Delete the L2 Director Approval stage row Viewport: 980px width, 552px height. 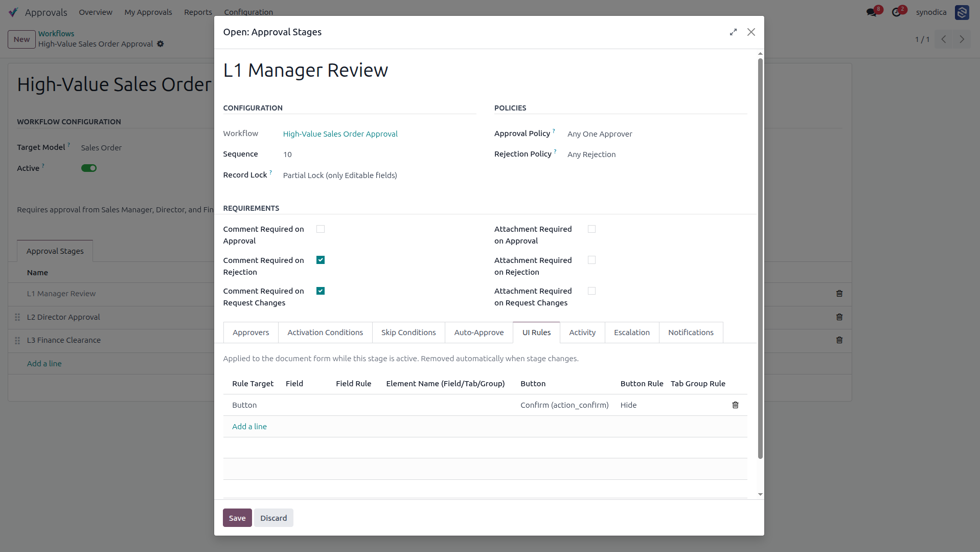(x=839, y=317)
